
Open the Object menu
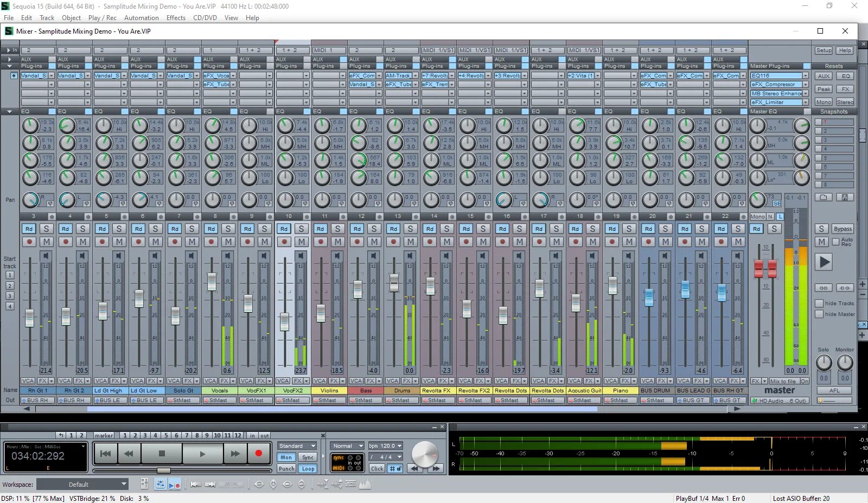tap(72, 18)
